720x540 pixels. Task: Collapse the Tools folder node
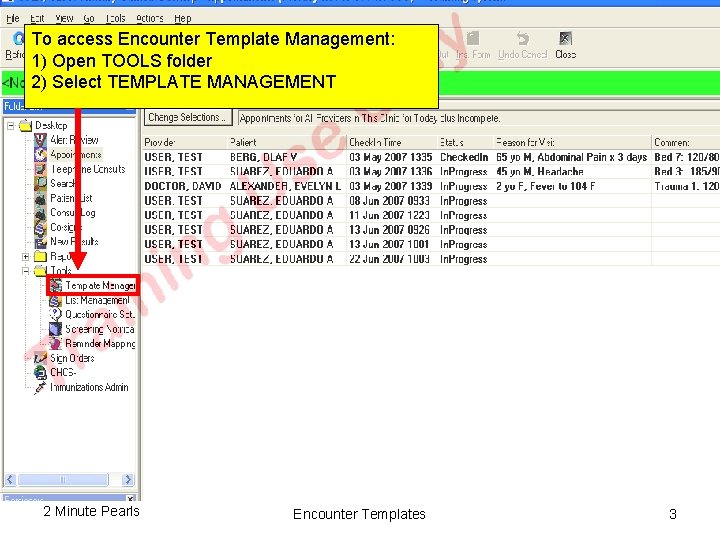click(x=26, y=271)
